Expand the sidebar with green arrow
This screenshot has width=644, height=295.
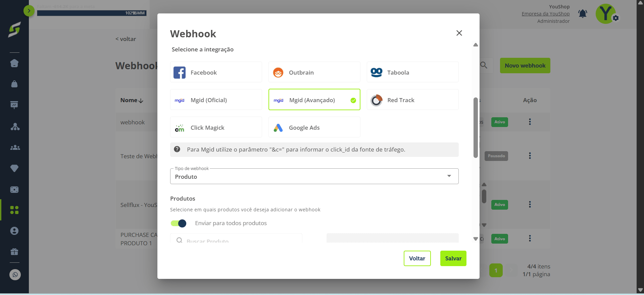(x=29, y=11)
